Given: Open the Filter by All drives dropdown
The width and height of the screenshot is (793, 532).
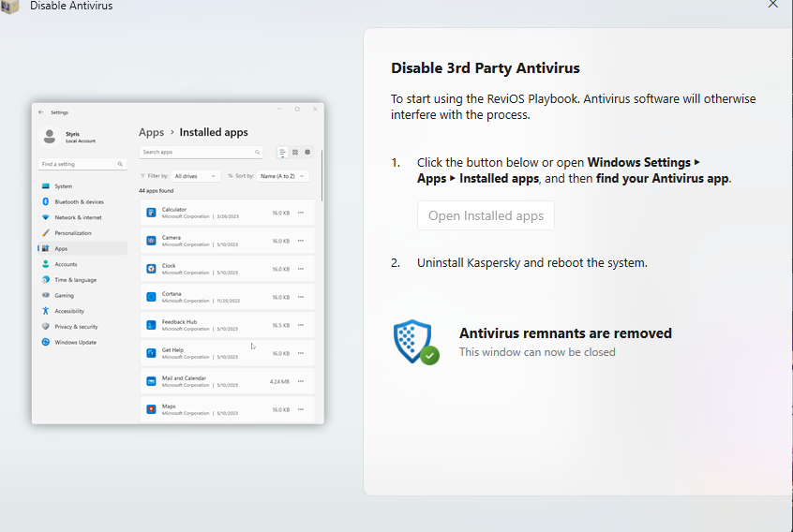Looking at the screenshot, I should coord(195,176).
